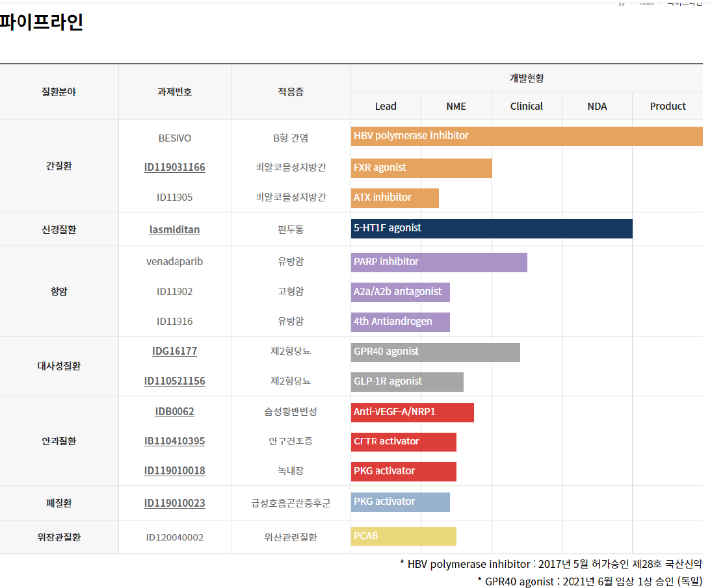
Task: Click the 개발현황 header
Action: coord(527,78)
